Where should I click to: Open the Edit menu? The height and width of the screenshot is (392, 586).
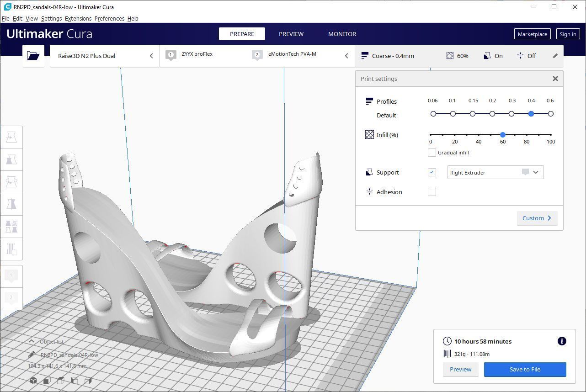[17, 18]
